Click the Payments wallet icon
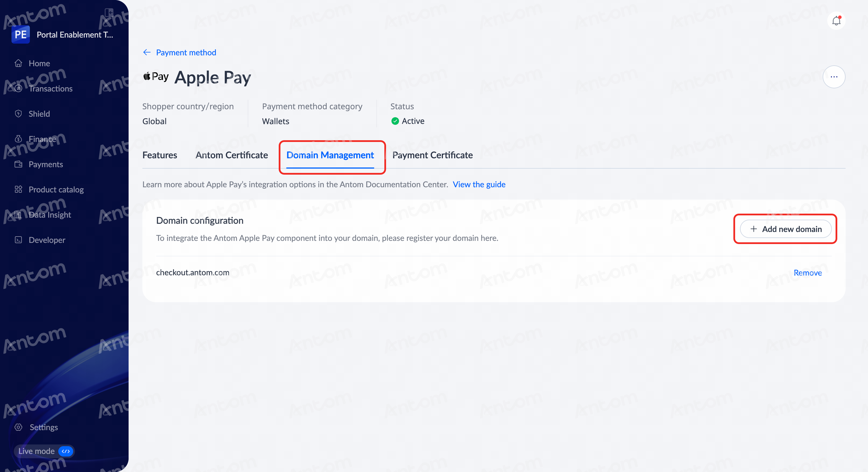This screenshot has height=472, width=868. (19, 164)
